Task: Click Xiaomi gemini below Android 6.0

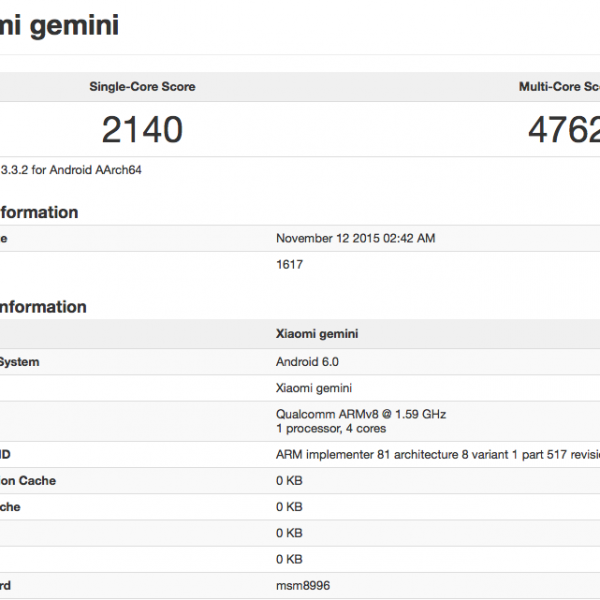Action: 311,387
